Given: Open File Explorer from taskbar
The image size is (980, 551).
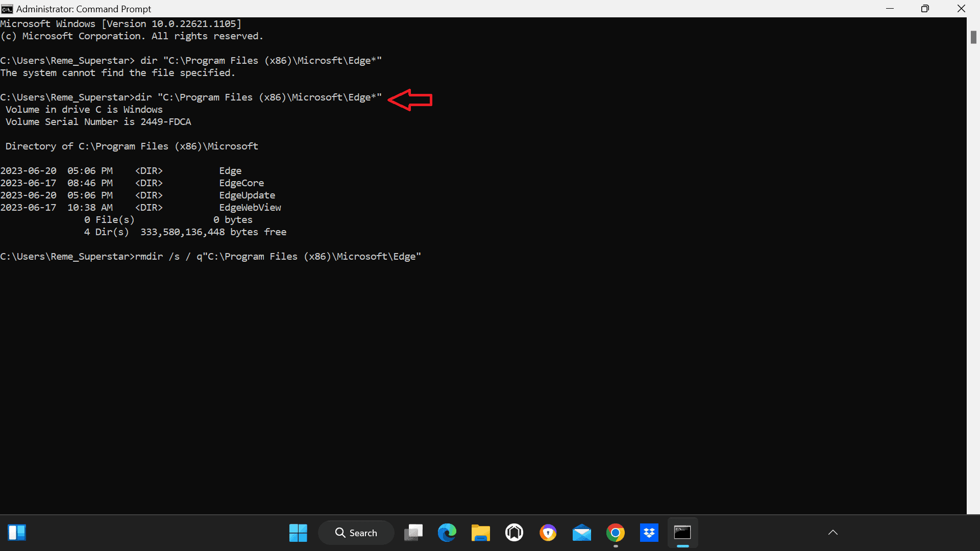Looking at the screenshot, I should pos(481,533).
